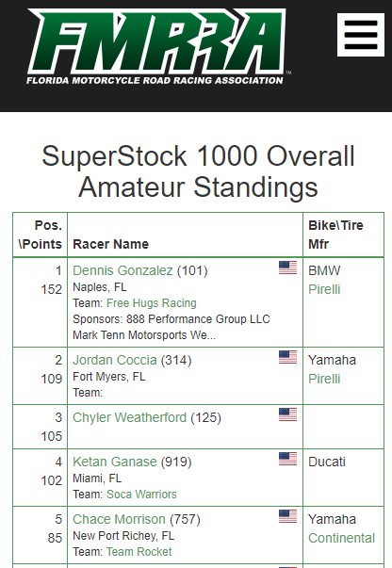This screenshot has height=568, width=392.
Task: Open the hamburger navigation menu
Action: [361, 35]
